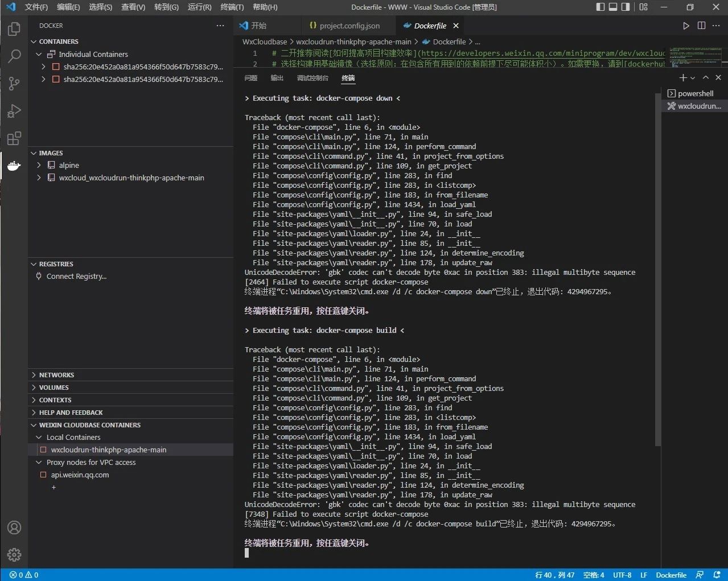Viewport: 728px width, 581px height.
Task: Collapse Proxy nodes for VPC access
Action: click(x=39, y=462)
